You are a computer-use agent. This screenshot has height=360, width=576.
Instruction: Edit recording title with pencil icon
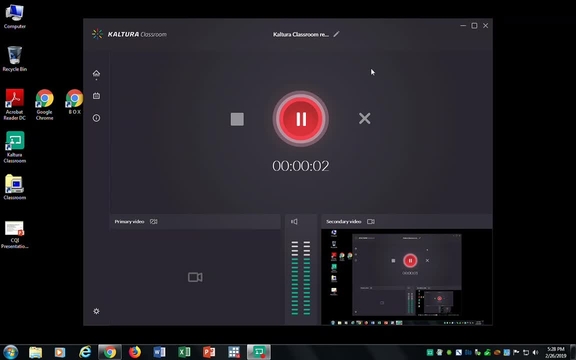[x=336, y=34]
